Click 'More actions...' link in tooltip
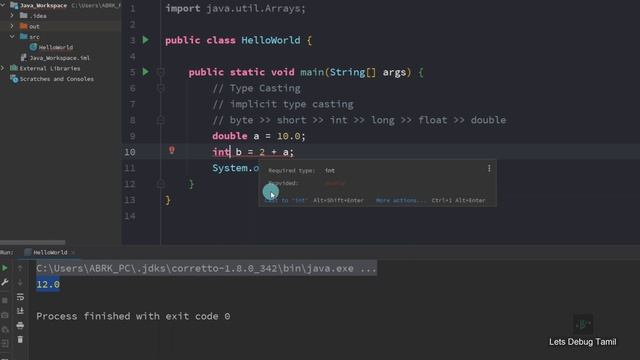The image size is (640, 360). 401,200
